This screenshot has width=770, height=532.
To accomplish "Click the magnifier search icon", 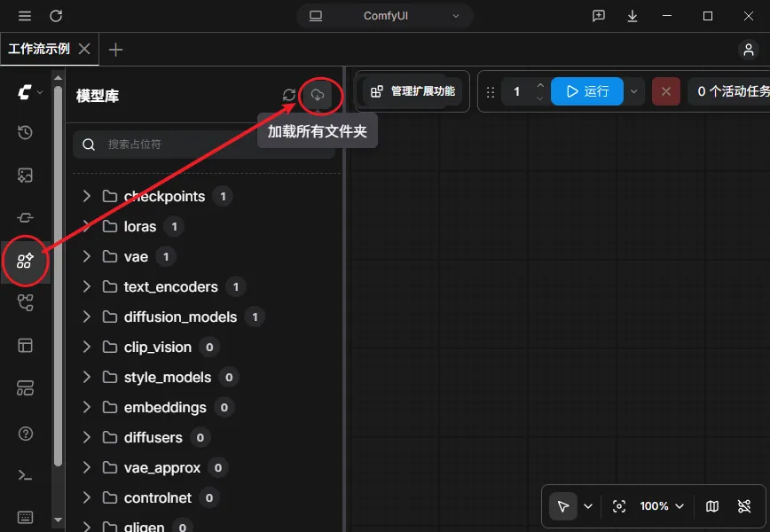I will pos(89,145).
